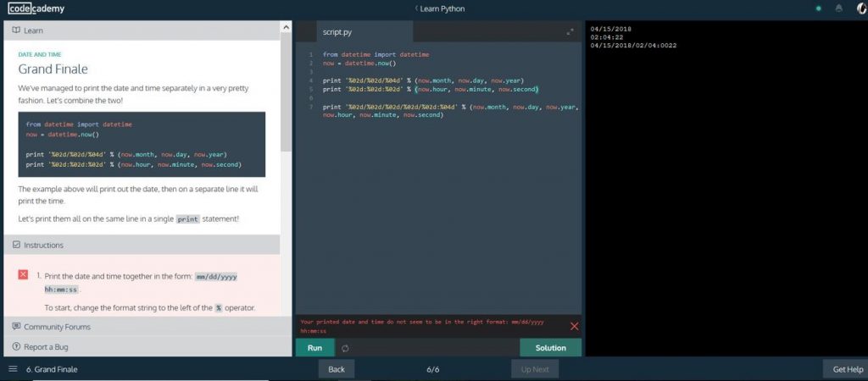Click the lesson panel scrollbar thumb
Screen dimensions: 868x381
coord(287,93)
